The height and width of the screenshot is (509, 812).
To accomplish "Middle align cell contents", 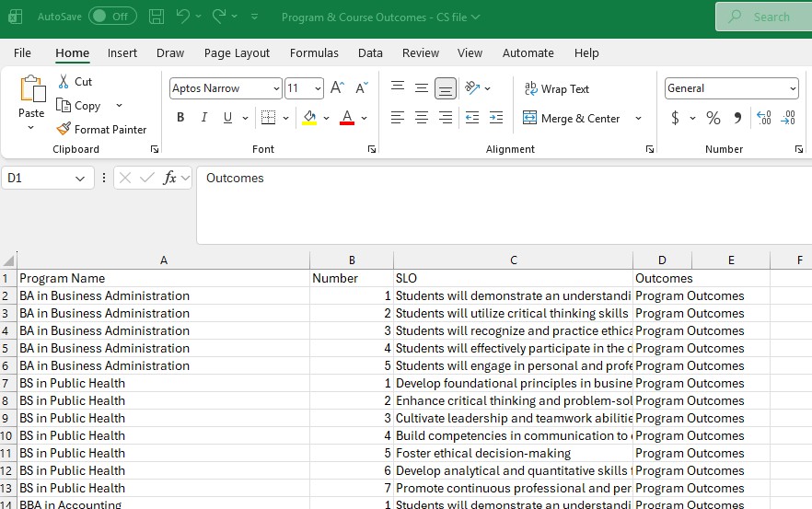I will click(422, 88).
